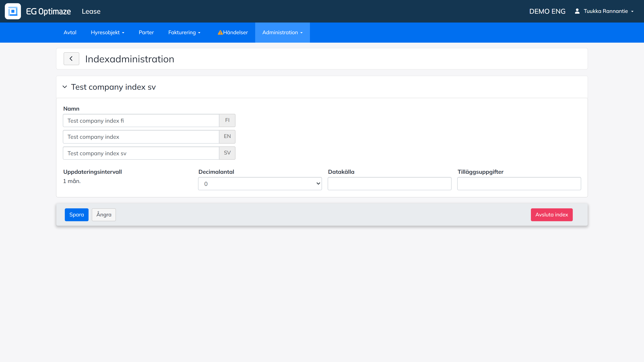Go to the Parter page

146,32
